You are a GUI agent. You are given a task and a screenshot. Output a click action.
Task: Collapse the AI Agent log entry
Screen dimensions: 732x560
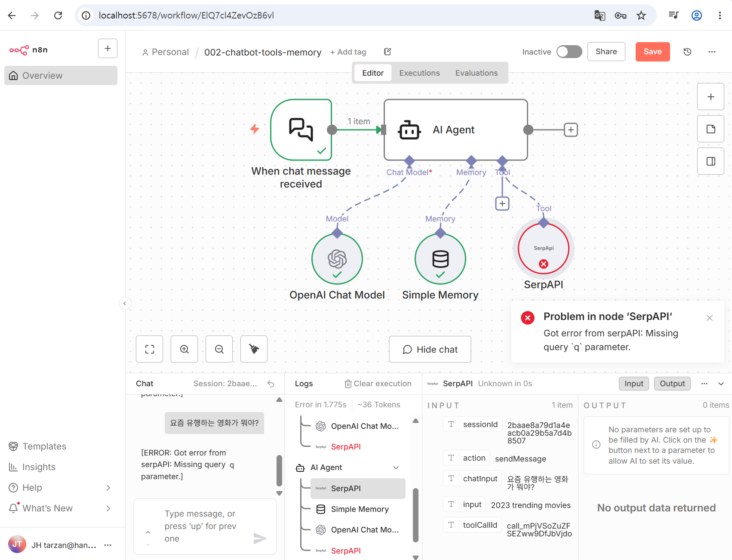tap(396, 468)
